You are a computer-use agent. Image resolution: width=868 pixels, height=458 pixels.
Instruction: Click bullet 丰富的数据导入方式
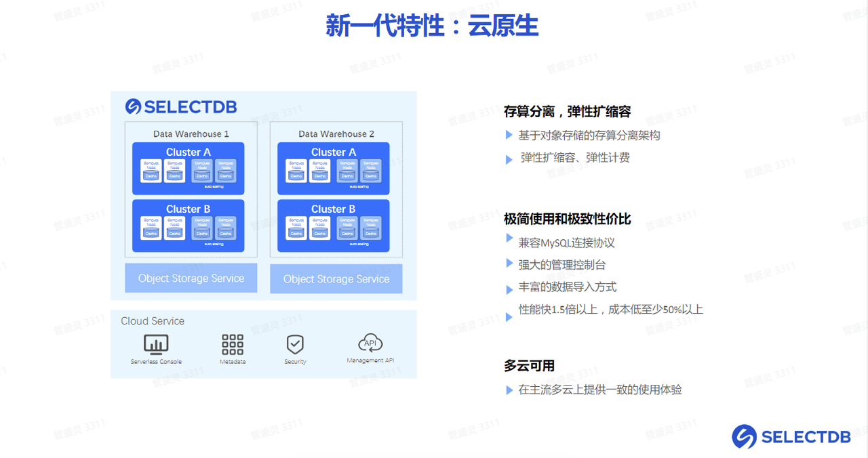click(568, 287)
